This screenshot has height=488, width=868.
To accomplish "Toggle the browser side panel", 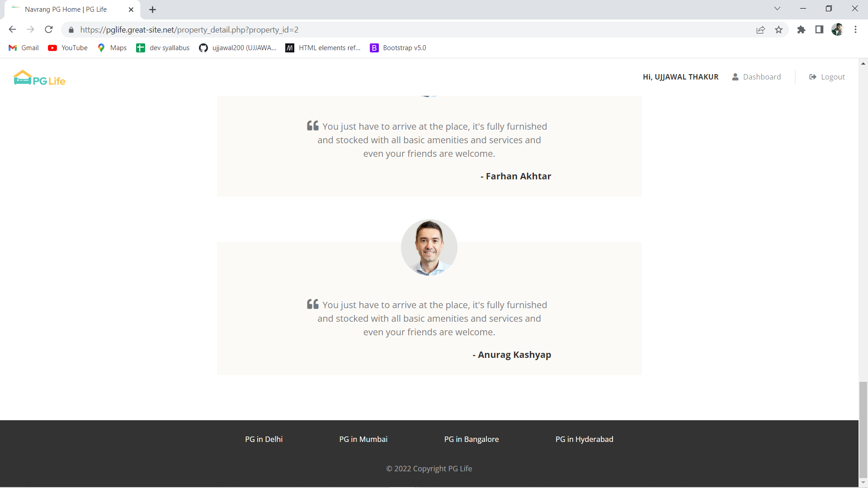I will (819, 30).
